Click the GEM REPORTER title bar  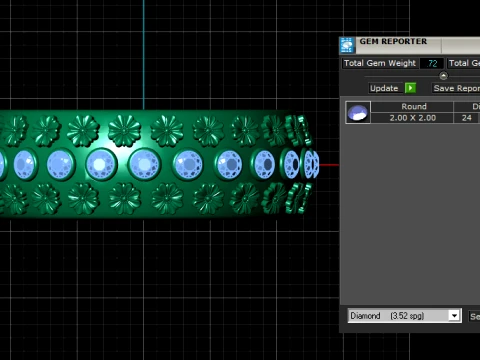coord(417,45)
